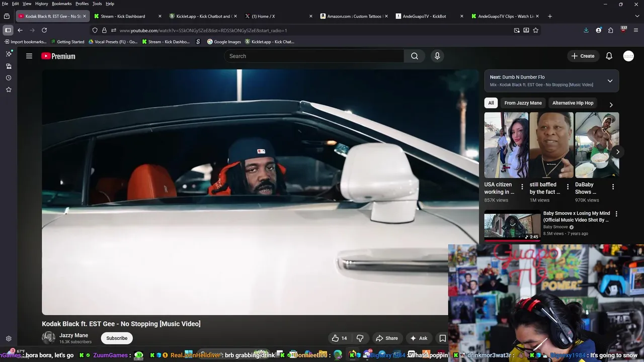The width and height of the screenshot is (644, 362).
Task: Open sidebar history clock icon
Action: pos(9,78)
